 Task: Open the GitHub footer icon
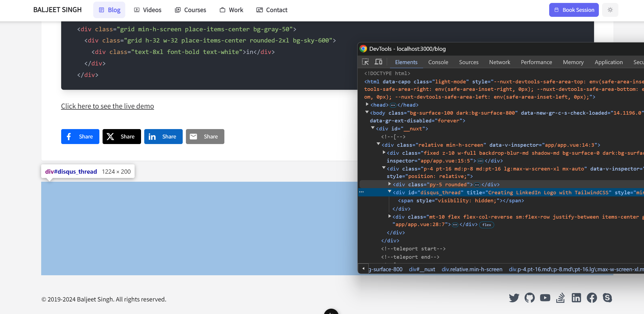[529, 298]
